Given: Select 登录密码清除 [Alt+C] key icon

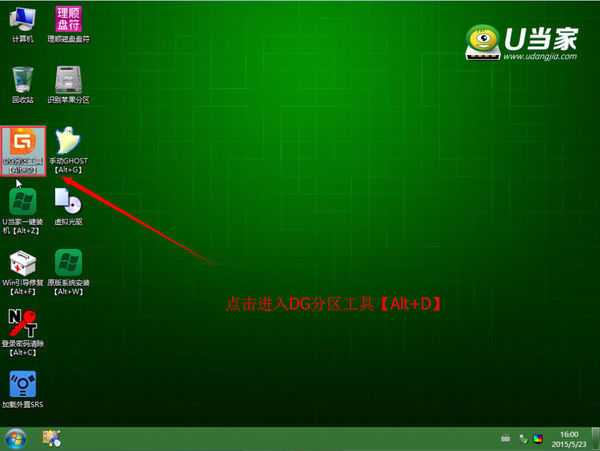Looking at the screenshot, I should [x=23, y=333].
